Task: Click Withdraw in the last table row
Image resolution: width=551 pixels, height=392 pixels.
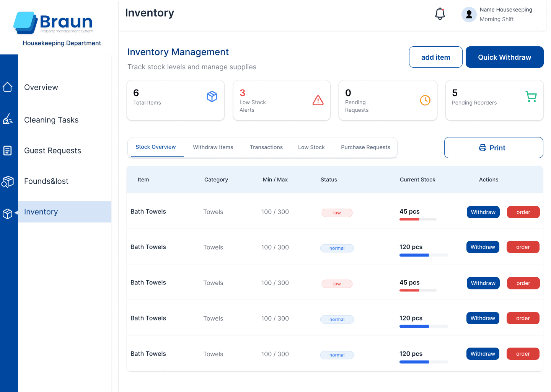Action: coord(483,354)
